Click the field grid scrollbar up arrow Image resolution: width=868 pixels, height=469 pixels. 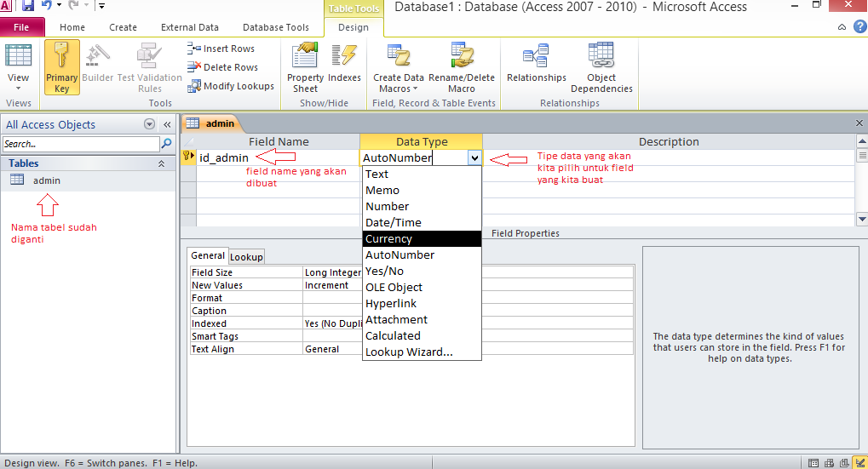(x=862, y=141)
